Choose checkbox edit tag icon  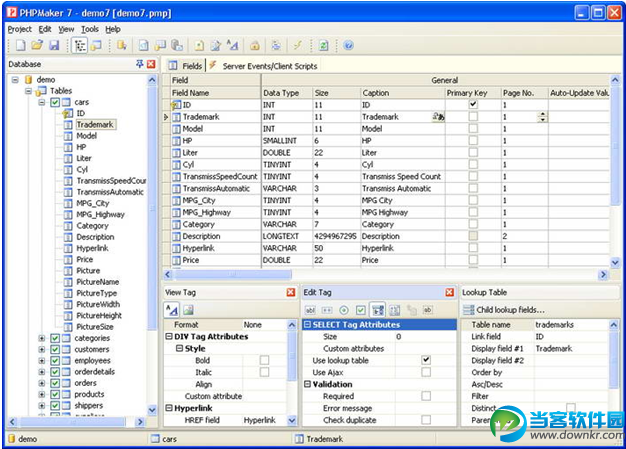pos(361,310)
